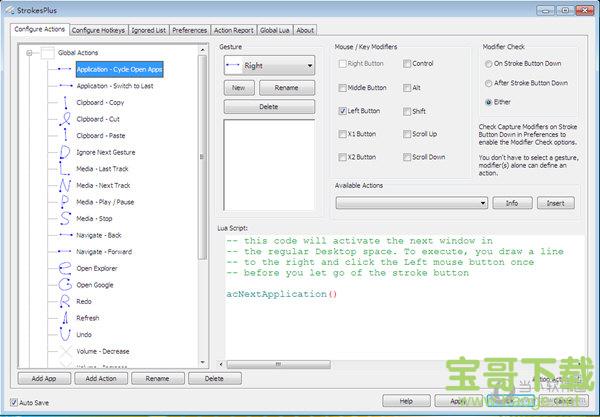This screenshot has height=417, width=600.
Task: Click Lua Script horizontal scrollbar thumb
Action: 279,364
